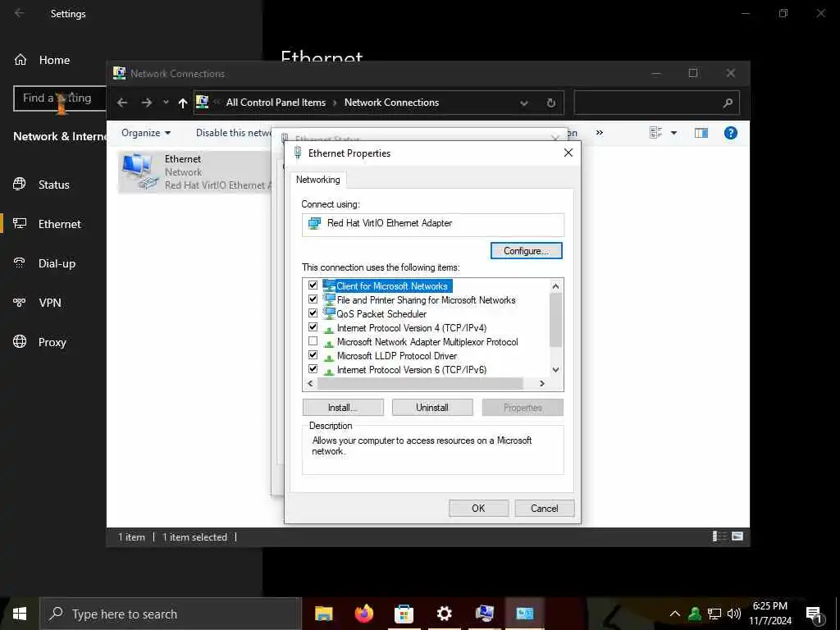Viewport: 840px width, 630px height.
Task: Click the volume tray icon
Action: pyautogui.click(x=734, y=614)
